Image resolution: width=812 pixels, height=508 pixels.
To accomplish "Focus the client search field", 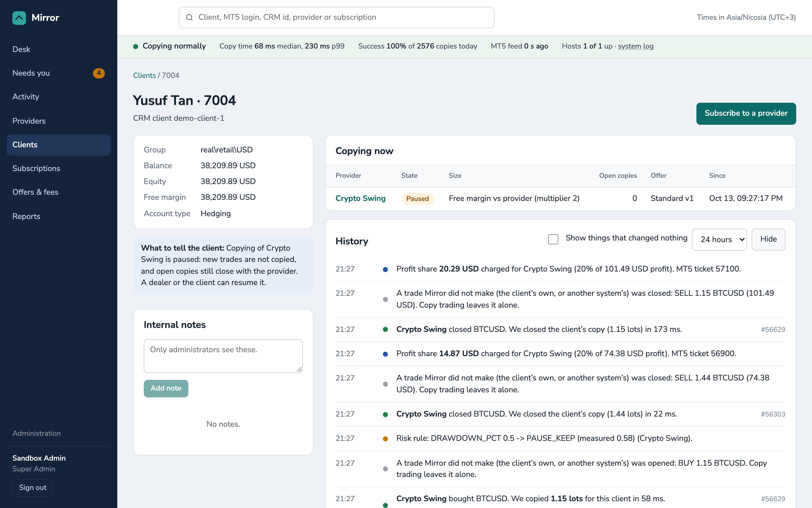I will click(x=336, y=17).
